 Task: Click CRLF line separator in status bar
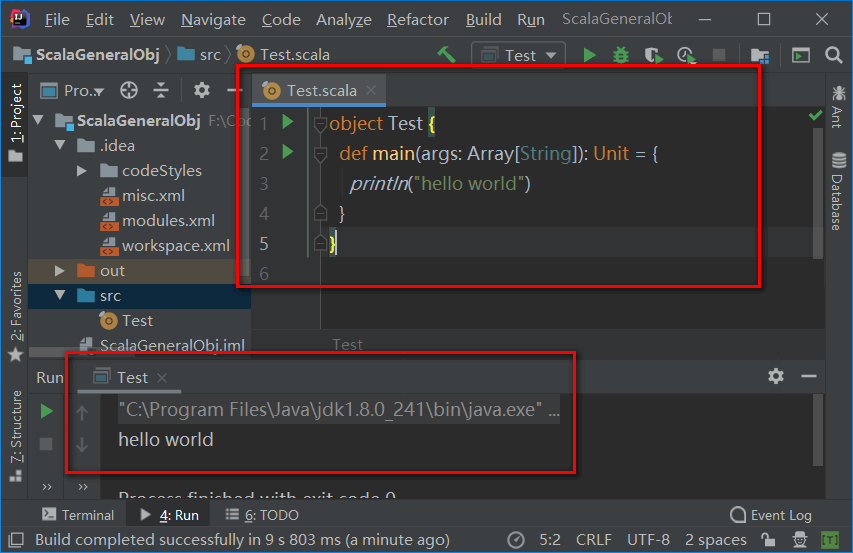(x=594, y=540)
